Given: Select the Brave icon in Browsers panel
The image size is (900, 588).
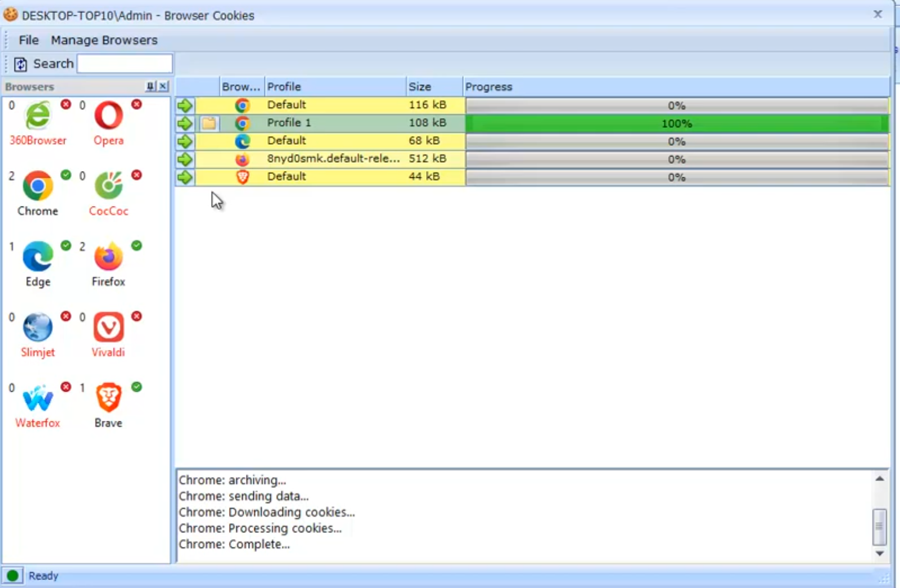Looking at the screenshot, I should (108, 398).
